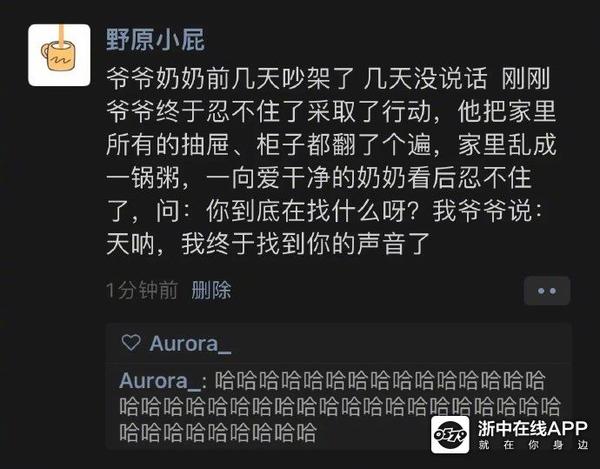Select the line starting 所有的抽屉、柜子
The image size is (600, 469).
[331, 145]
